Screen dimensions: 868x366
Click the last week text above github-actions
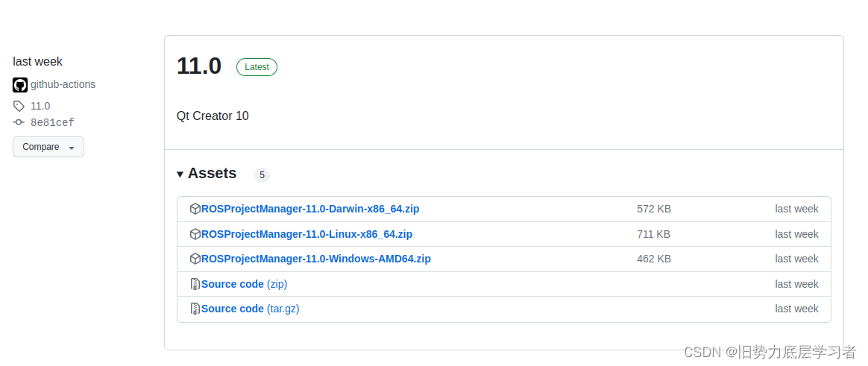(37, 61)
